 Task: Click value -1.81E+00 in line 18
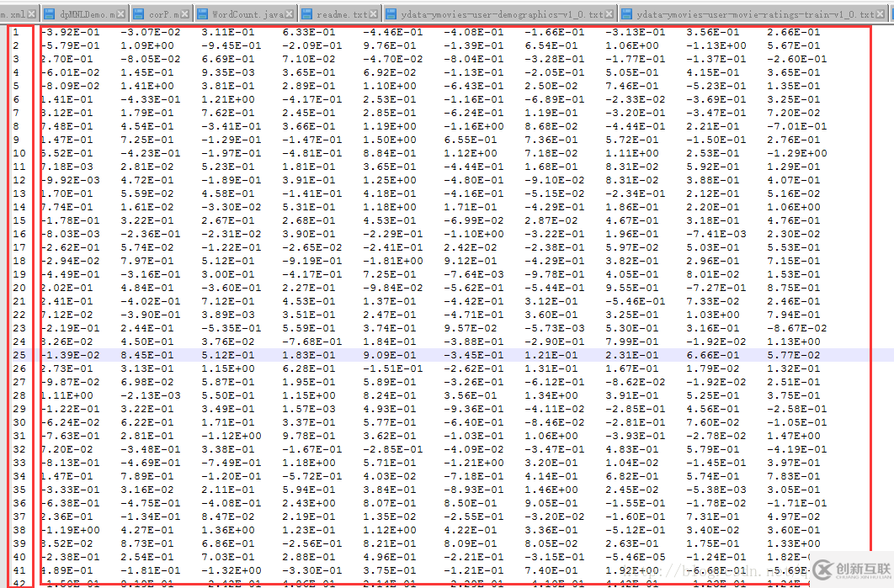393,261
